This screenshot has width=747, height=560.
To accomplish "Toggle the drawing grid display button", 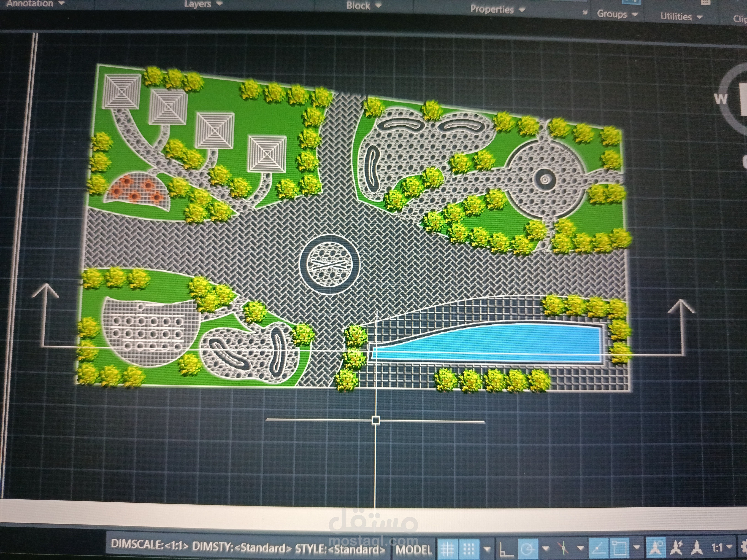I will click(x=447, y=549).
